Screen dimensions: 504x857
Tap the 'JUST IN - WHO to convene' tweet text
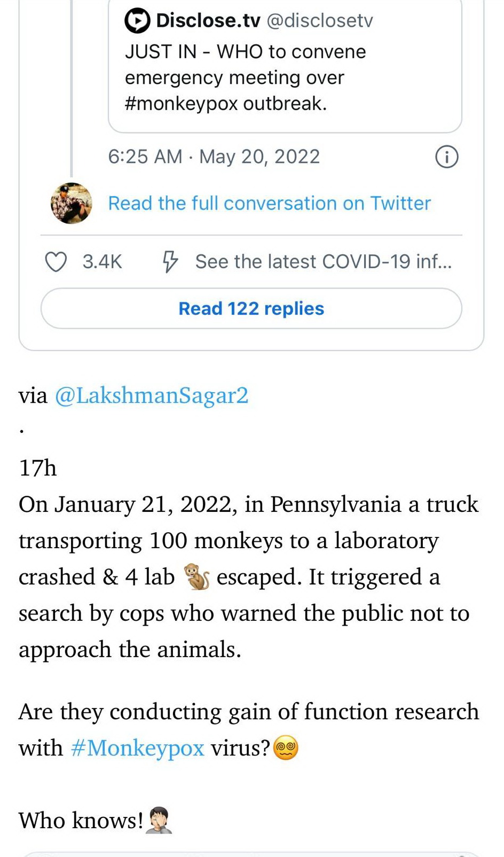(245, 52)
